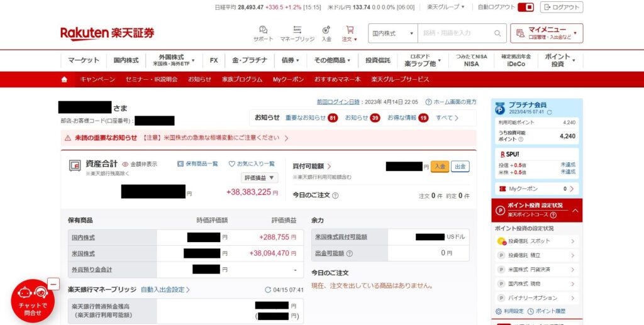Open the 金・プラチナ navigation tab
644x325 pixels.
tap(250, 60)
